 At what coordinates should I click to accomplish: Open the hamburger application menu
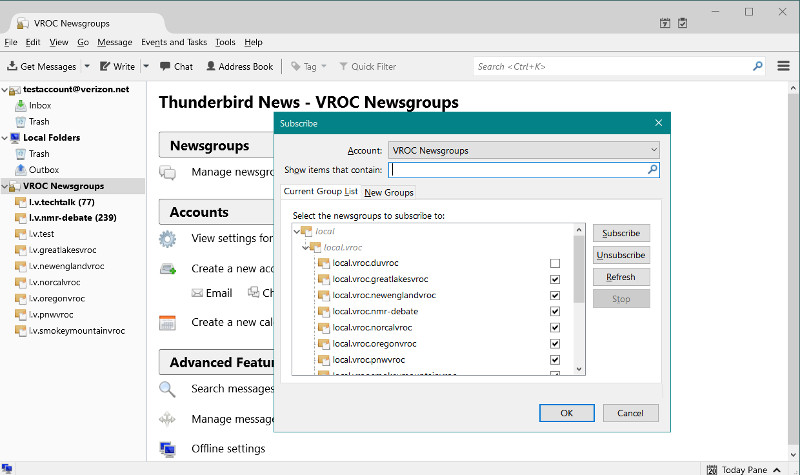pyautogui.click(x=784, y=66)
